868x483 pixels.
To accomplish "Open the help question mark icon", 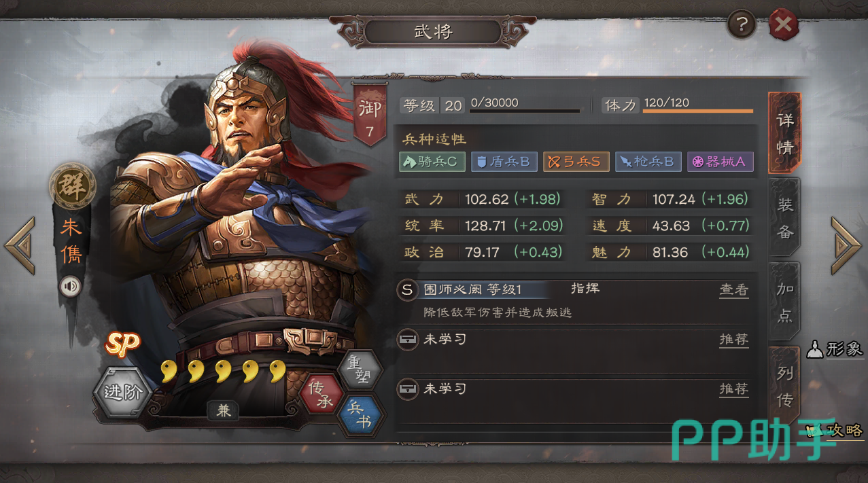I will [742, 26].
